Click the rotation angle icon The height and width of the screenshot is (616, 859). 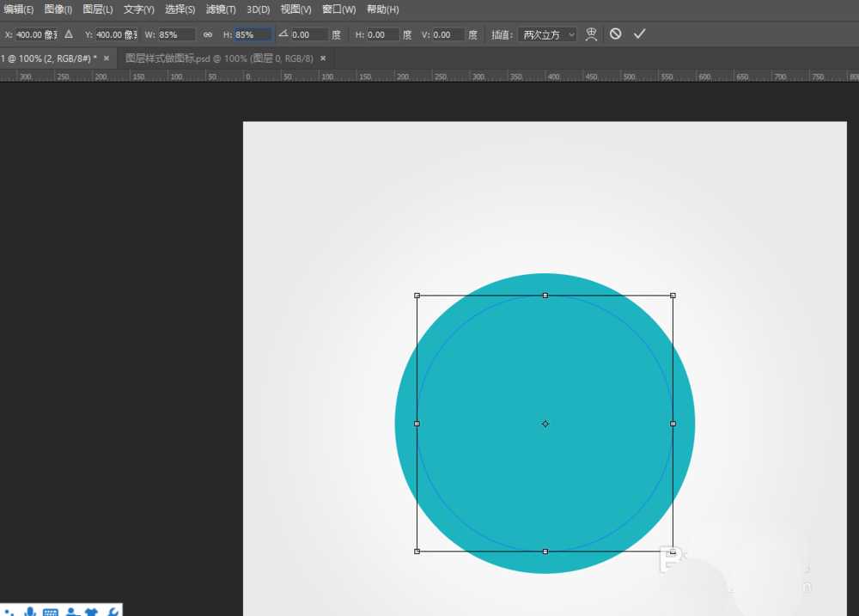click(x=283, y=34)
